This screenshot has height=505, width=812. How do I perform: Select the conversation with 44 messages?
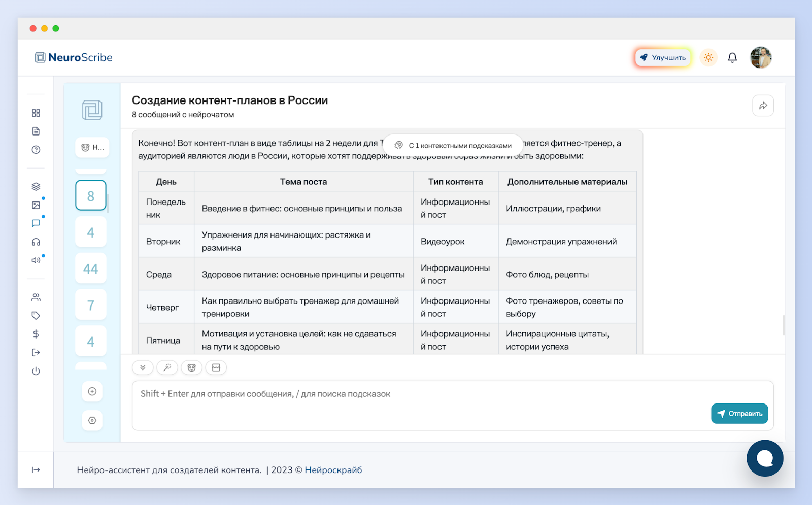91,268
